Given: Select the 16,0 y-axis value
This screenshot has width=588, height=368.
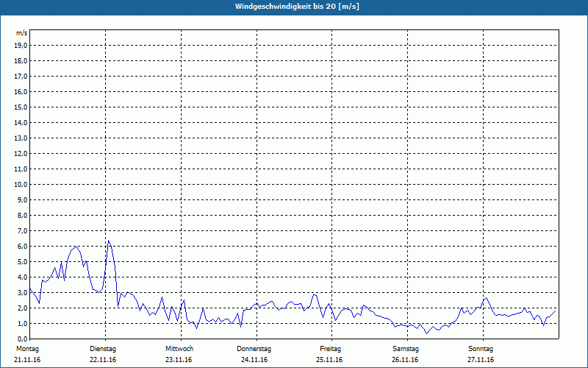Looking at the screenshot, I should [21, 91].
